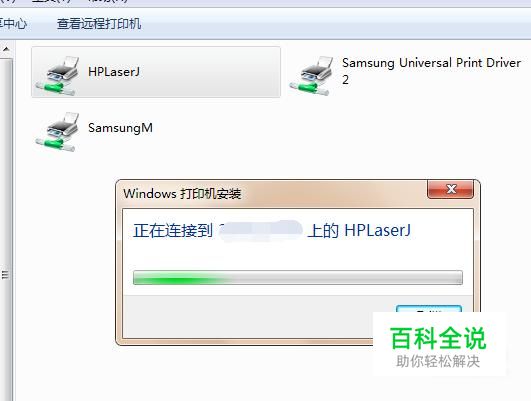Screen dimensions: 531x401
Task: Select the SamsungM printer icon
Action: click(x=58, y=132)
